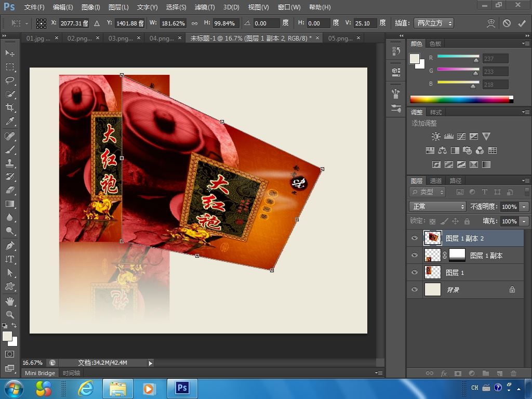The width and height of the screenshot is (532, 399).
Task: Pick the Zoom magnifier tool
Action: click(x=10, y=314)
